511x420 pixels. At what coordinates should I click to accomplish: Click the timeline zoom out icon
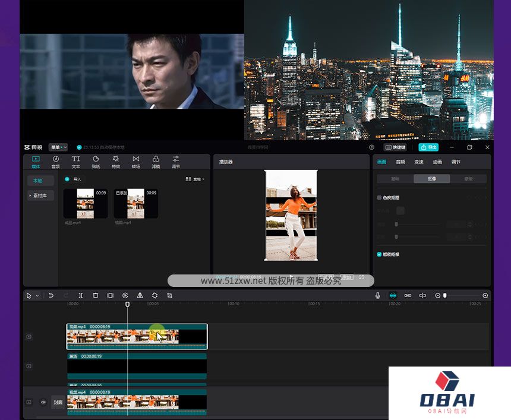(438, 295)
